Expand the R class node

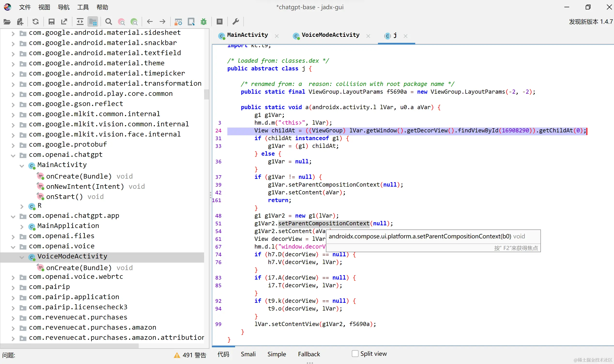coord(22,206)
